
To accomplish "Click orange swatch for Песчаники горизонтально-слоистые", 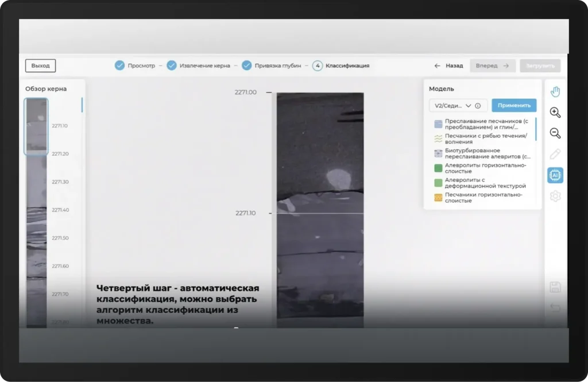I will tap(438, 198).
